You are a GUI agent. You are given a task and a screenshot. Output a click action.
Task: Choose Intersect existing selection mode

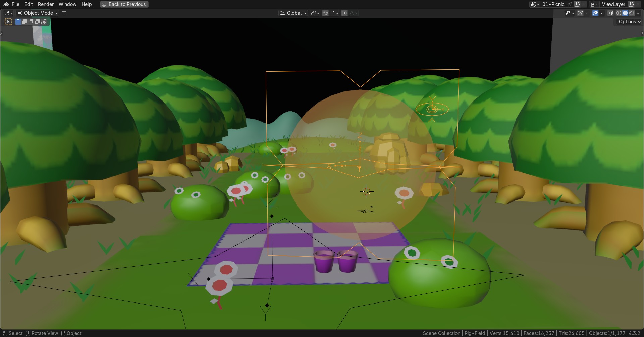click(x=44, y=22)
